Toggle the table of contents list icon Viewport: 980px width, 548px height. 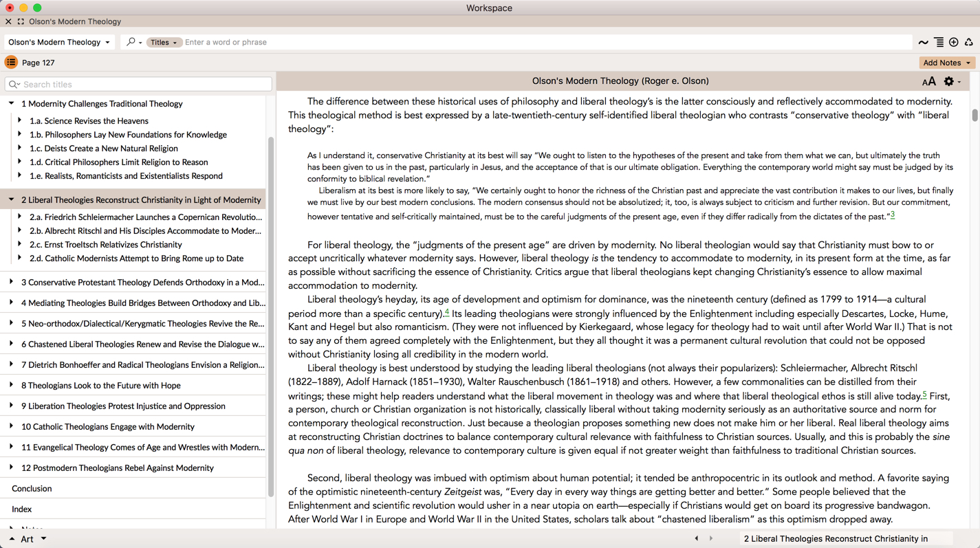click(x=11, y=63)
